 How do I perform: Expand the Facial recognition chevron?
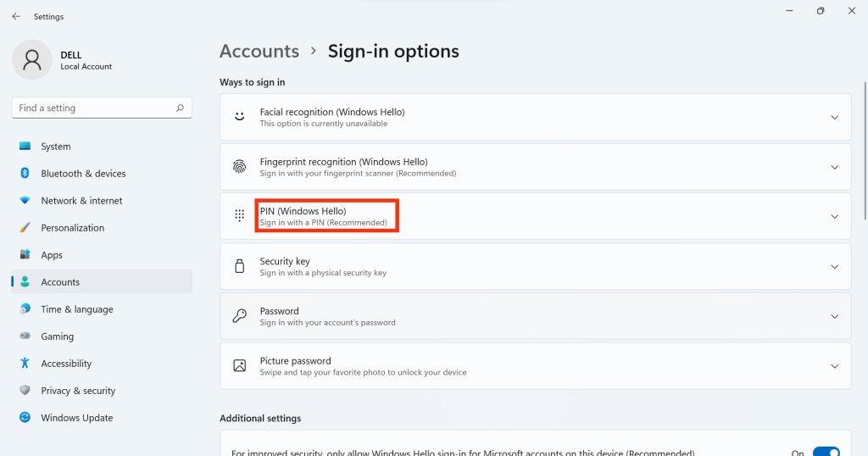834,117
